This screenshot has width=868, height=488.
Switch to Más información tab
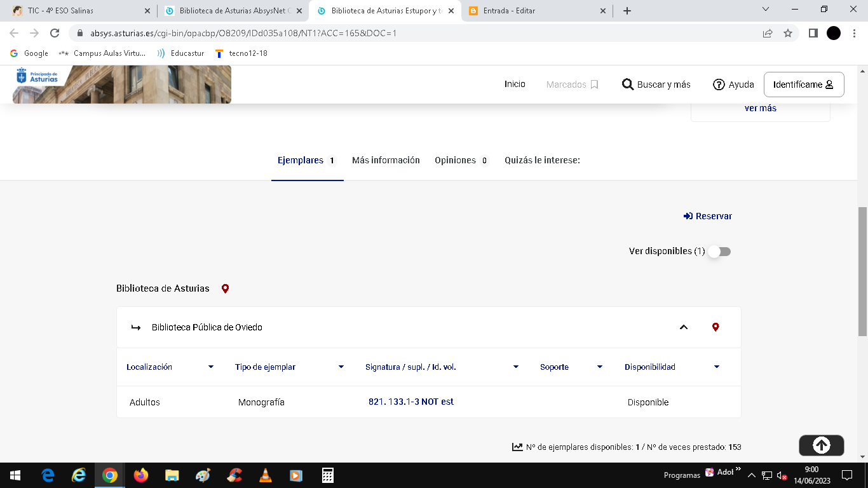(x=386, y=160)
